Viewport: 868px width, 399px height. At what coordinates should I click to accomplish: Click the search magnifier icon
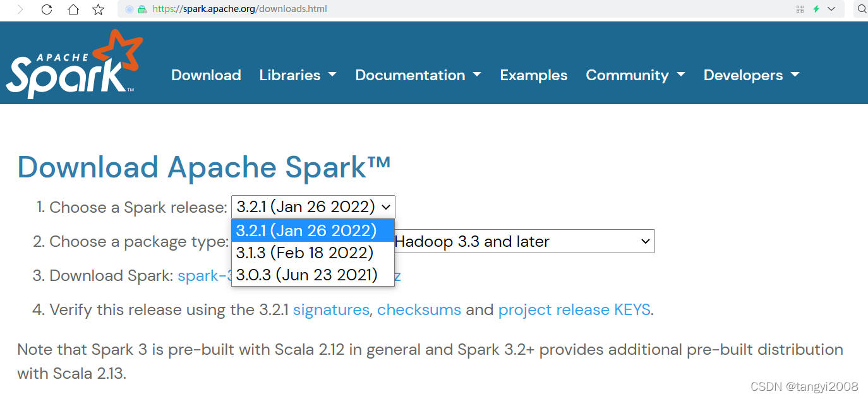[862, 9]
